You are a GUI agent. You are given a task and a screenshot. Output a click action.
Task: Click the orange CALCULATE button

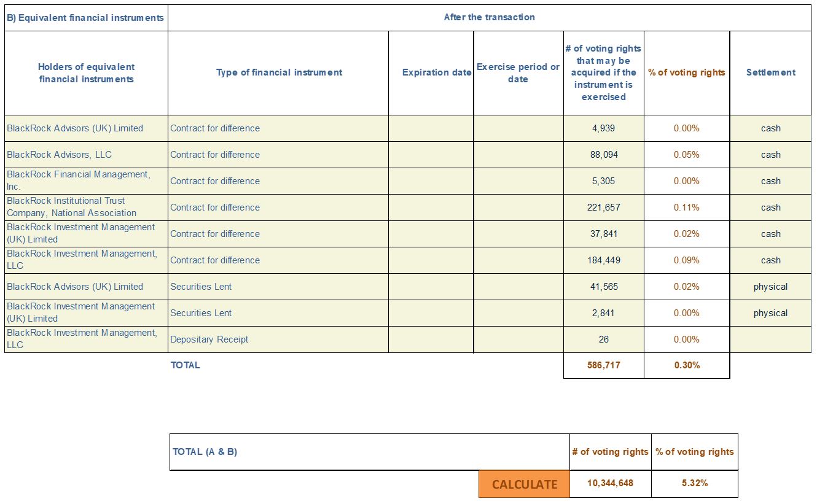[x=524, y=484]
